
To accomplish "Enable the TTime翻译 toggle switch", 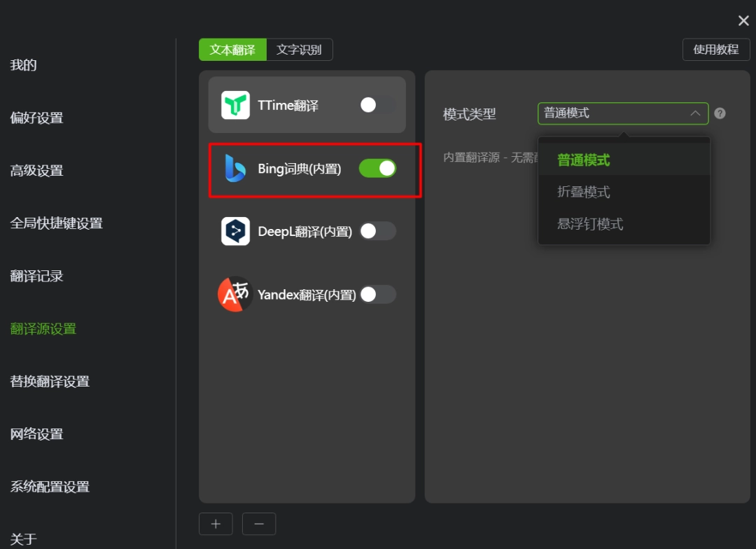I will click(377, 105).
